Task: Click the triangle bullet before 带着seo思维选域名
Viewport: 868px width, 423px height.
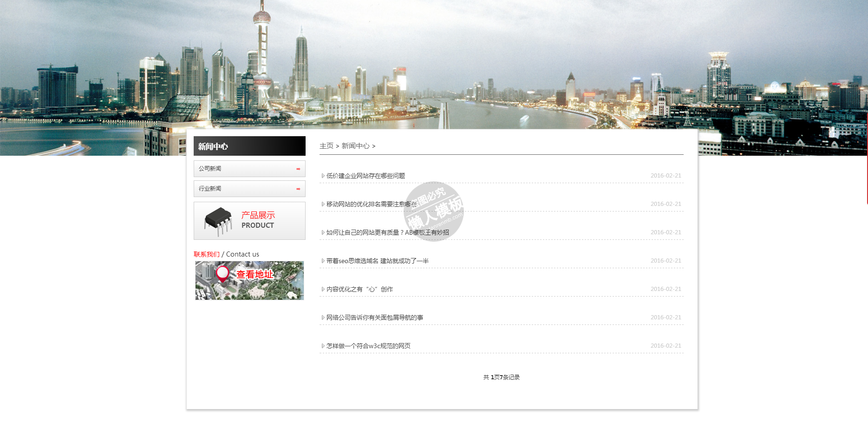Action: click(x=323, y=261)
